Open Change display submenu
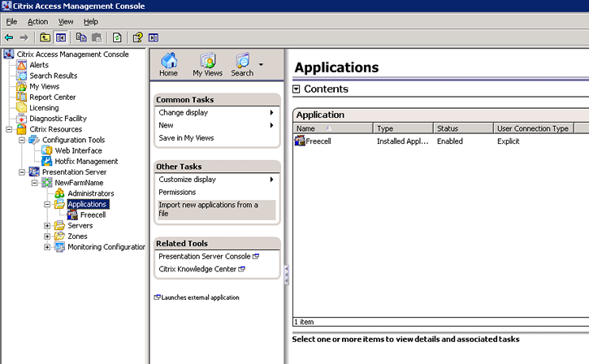Screen dimensions: 589x364 coord(216,113)
